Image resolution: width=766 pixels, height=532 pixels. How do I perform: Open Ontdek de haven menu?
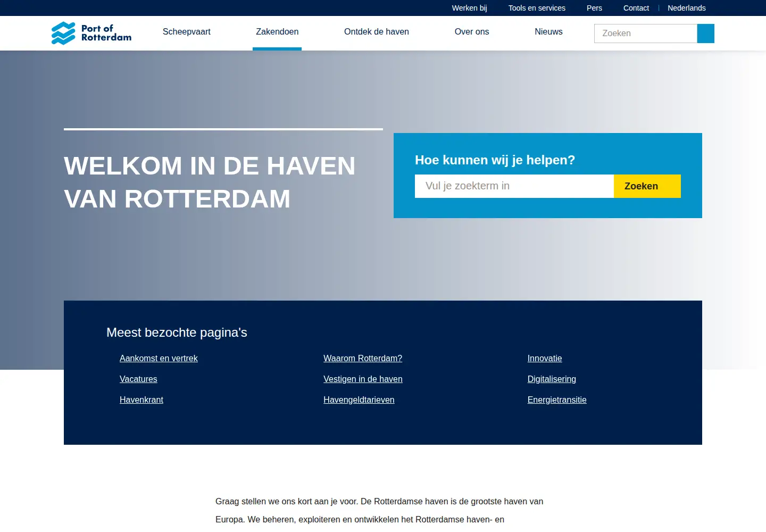pos(377,32)
